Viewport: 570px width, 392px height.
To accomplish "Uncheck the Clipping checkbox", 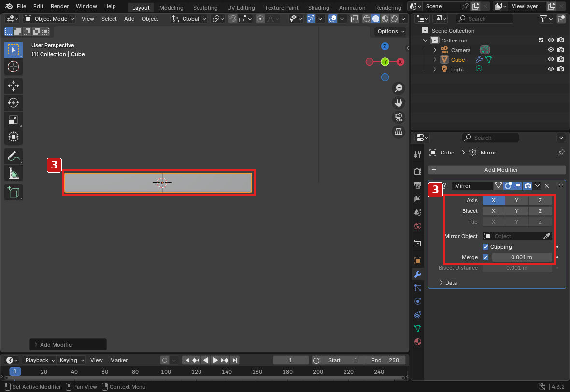I will pos(485,247).
